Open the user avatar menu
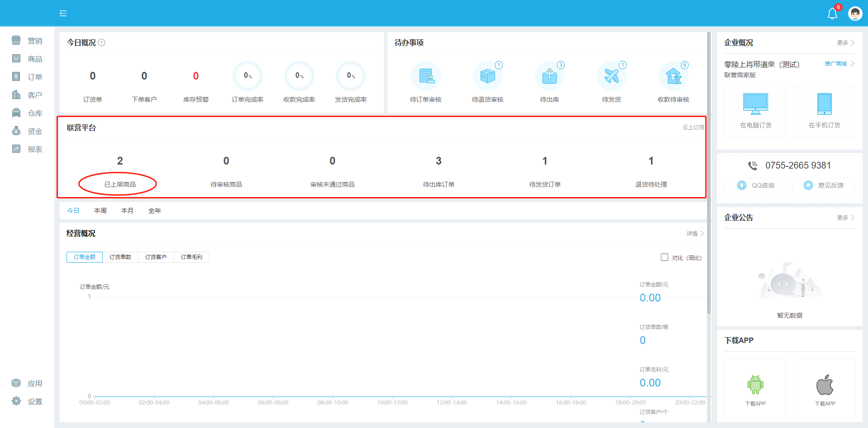868x428 pixels. click(x=855, y=14)
